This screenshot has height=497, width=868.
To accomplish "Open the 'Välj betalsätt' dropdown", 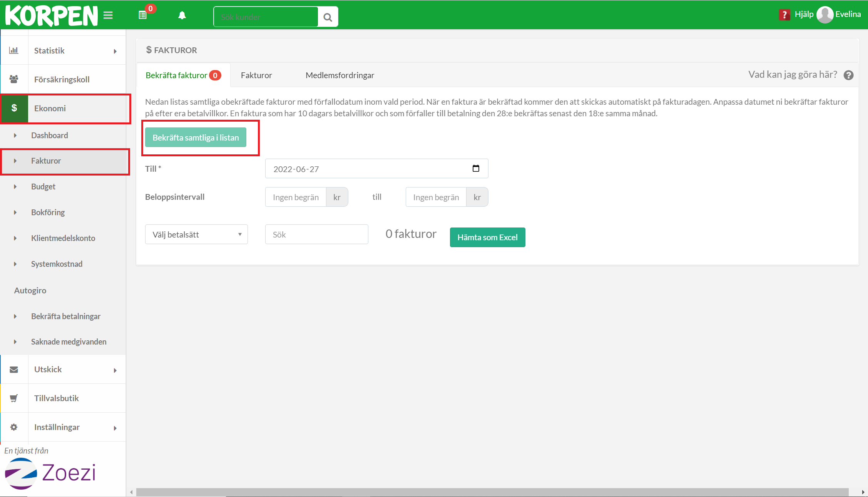I will tap(196, 234).
